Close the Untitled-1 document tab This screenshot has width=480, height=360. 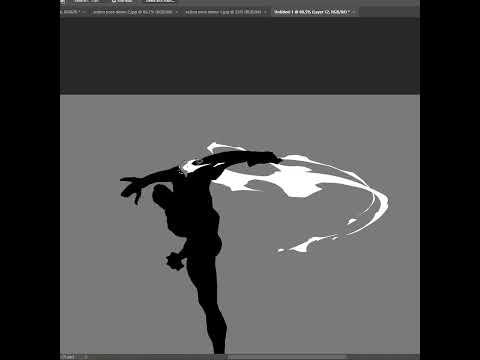pos(354,12)
